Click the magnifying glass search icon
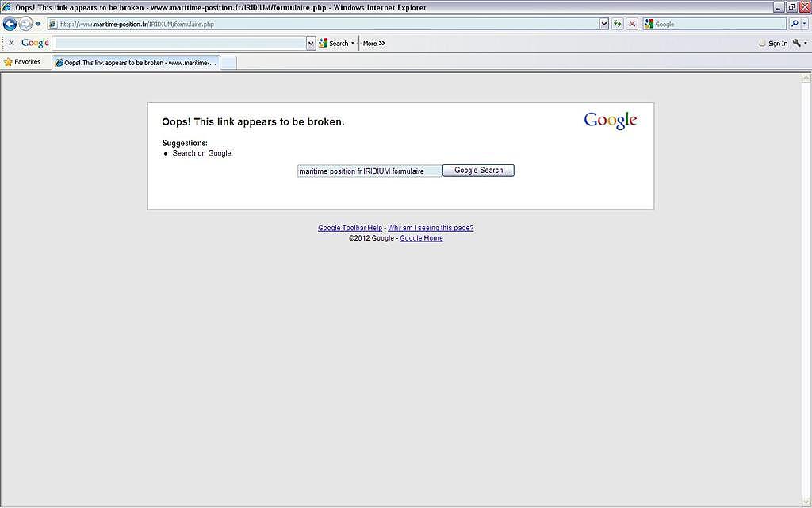812x508 pixels. (x=795, y=24)
